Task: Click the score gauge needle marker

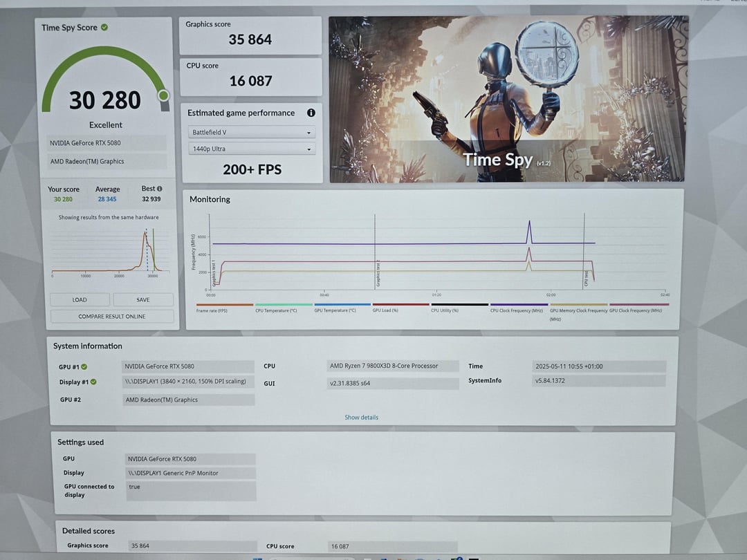Action: [x=163, y=95]
